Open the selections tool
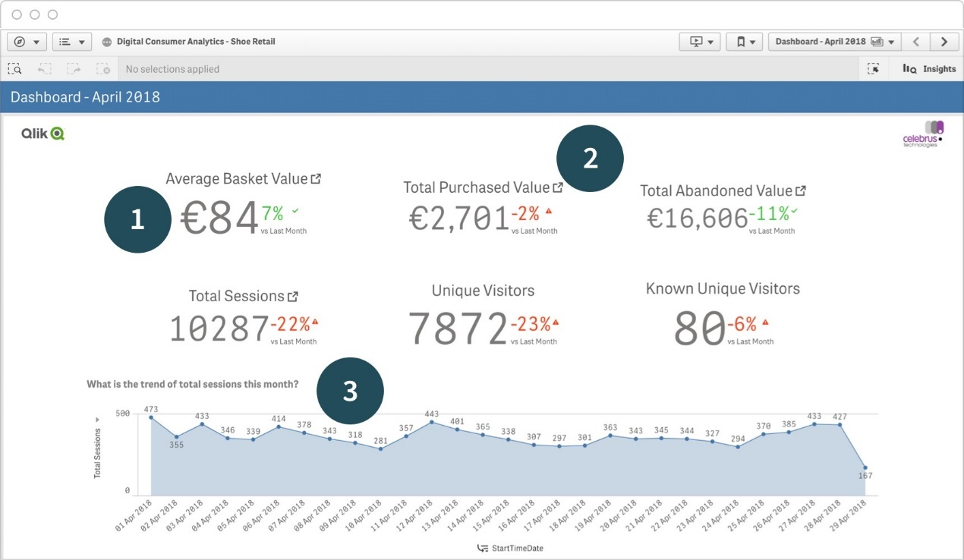The height and width of the screenshot is (560, 964). [x=874, y=69]
